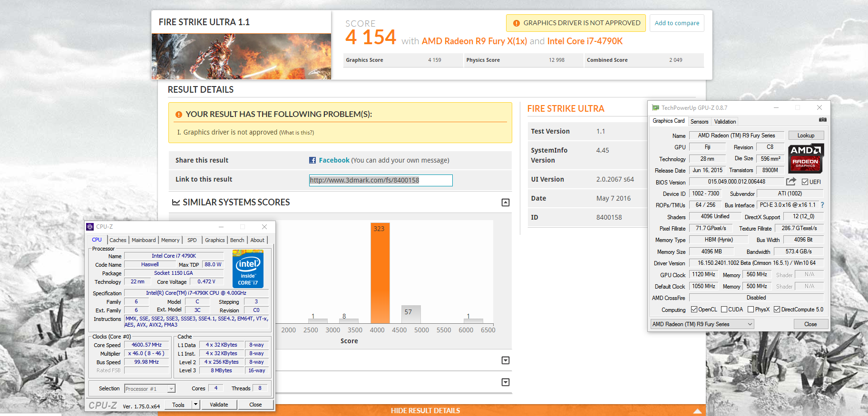Switch to the Sensors tab in GPU-Z

point(699,122)
